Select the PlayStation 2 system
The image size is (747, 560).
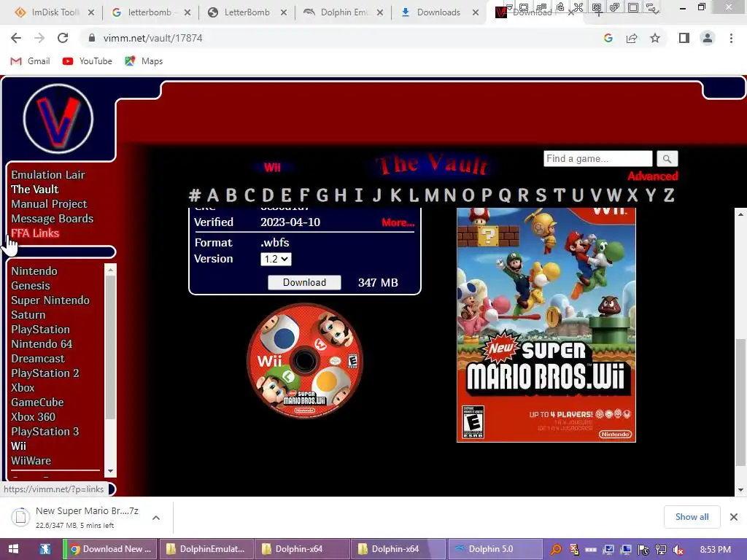pos(45,373)
